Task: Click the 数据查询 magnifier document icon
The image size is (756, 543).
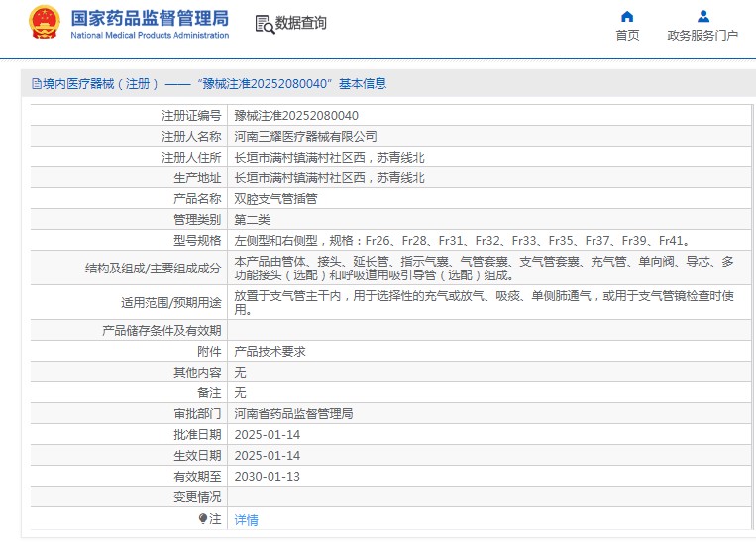Action: 264,24
